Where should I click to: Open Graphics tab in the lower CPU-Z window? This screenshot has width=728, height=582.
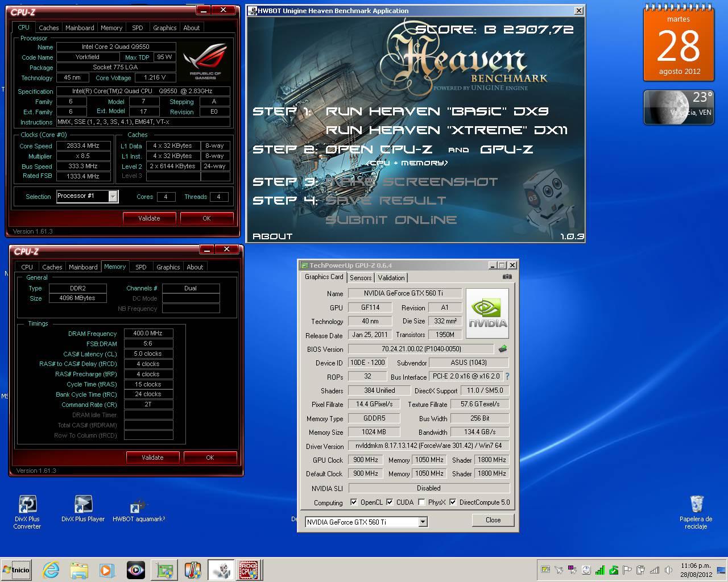click(x=168, y=267)
